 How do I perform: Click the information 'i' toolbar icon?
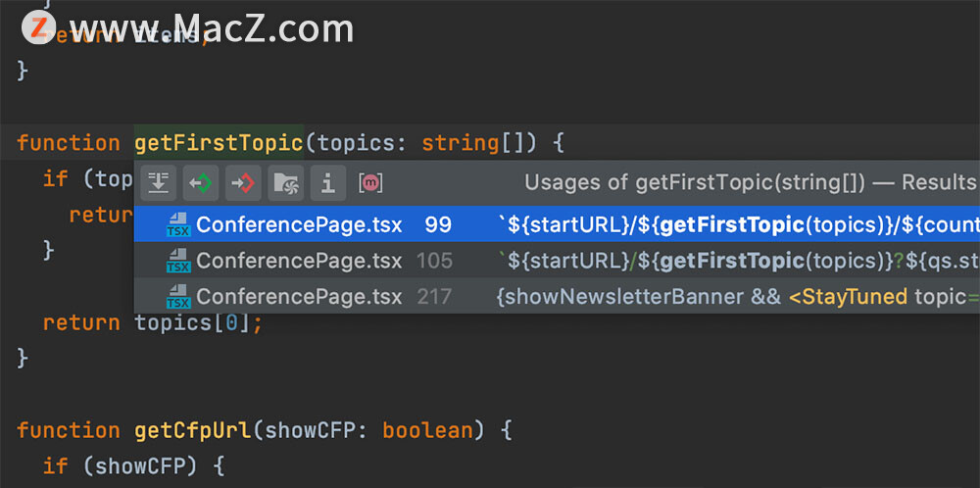[328, 183]
